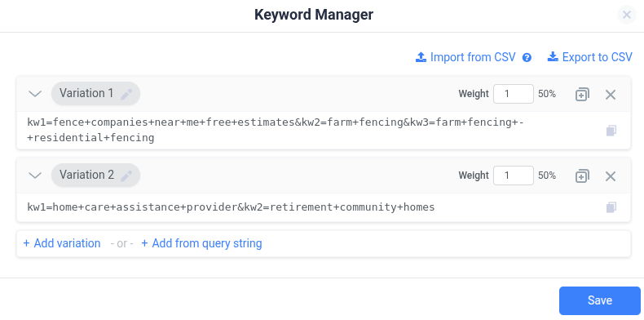Save the keyword variations
644x320 pixels.
click(600, 300)
